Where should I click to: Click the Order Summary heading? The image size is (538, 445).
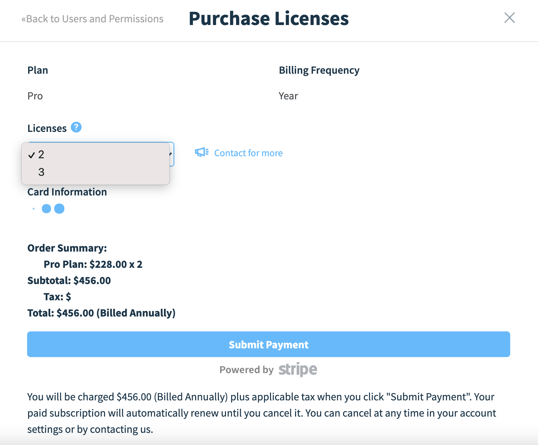point(67,248)
